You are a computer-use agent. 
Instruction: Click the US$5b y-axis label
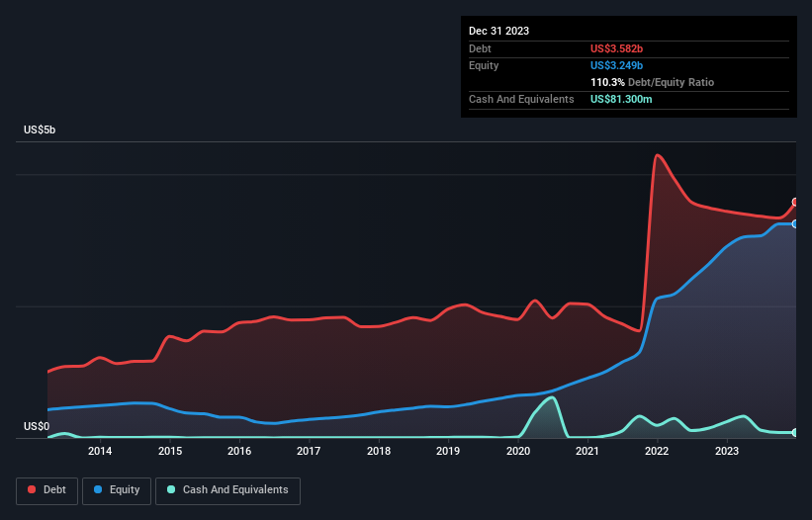tap(40, 130)
